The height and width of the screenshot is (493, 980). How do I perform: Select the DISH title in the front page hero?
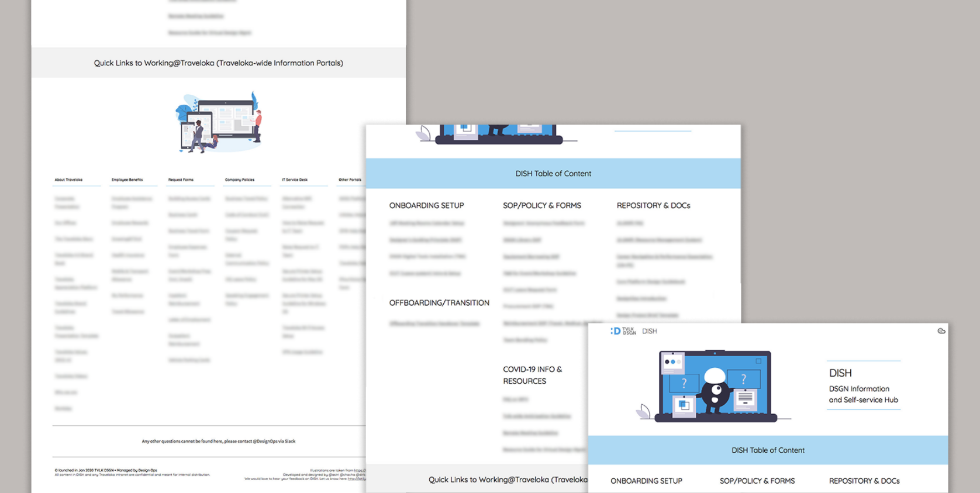pyautogui.click(x=840, y=373)
